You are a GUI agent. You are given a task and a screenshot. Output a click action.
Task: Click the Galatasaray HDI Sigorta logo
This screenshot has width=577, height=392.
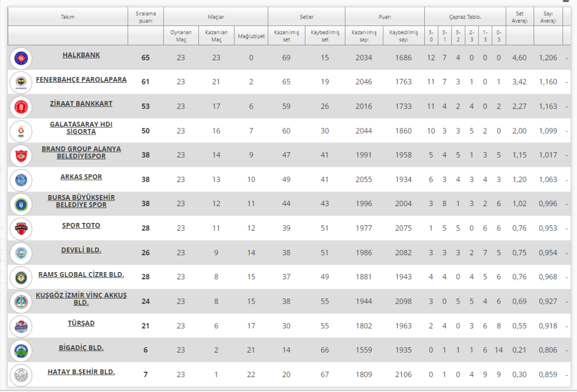coord(21,131)
